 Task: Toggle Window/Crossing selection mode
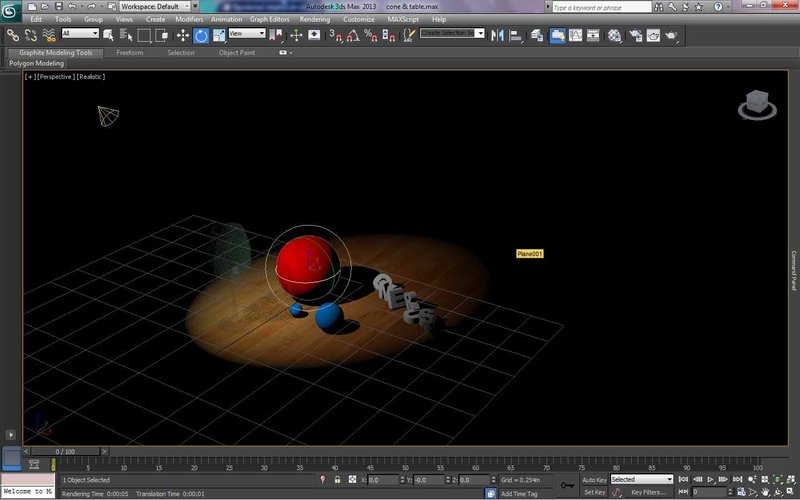click(x=162, y=35)
